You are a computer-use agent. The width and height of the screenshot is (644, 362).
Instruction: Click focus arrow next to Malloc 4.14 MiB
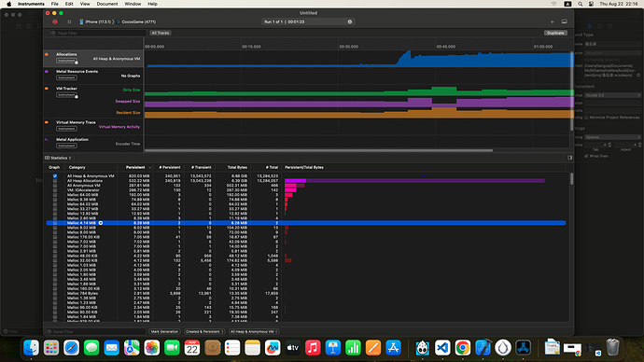pos(101,223)
